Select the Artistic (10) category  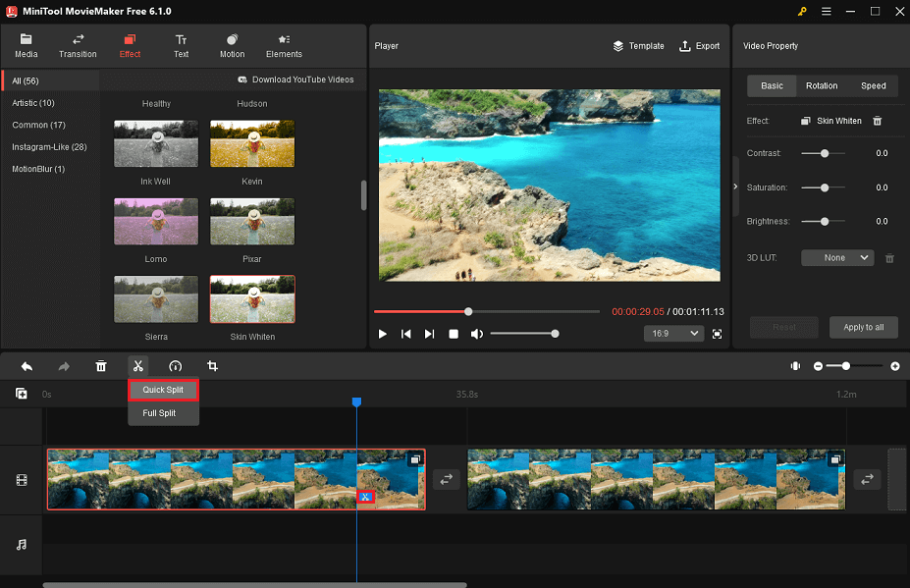pyautogui.click(x=33, y=103)
